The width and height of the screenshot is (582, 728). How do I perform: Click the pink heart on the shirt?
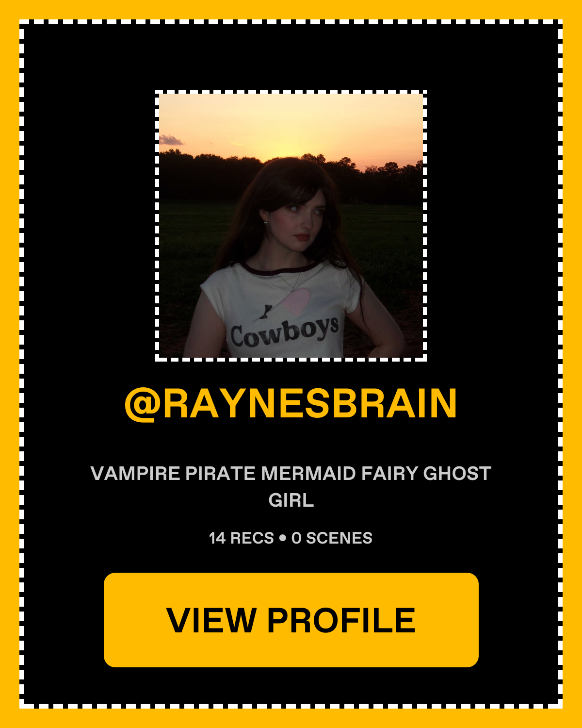(x=296, y=301)
